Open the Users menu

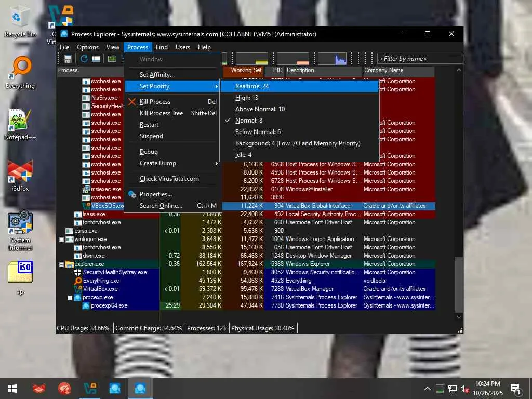tap(182, 47)
